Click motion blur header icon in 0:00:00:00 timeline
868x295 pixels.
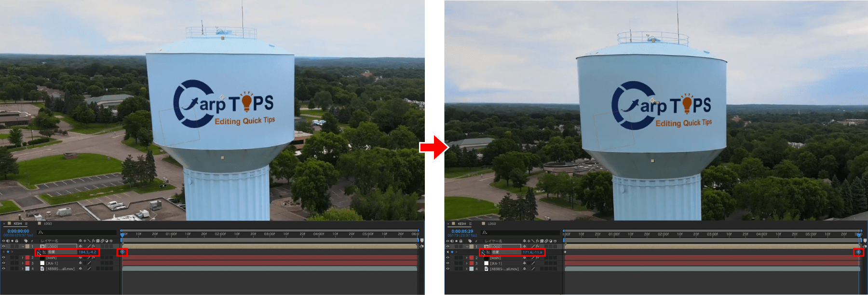pyautogui.click(x=102, y=241)
